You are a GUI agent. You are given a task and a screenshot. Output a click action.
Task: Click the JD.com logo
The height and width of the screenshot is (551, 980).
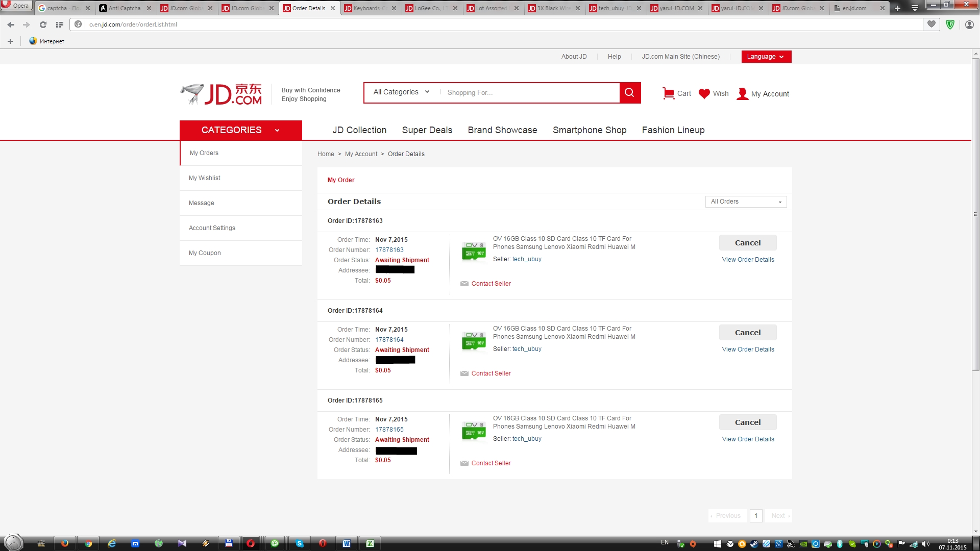pyautogui.click(x=221, y=94)
